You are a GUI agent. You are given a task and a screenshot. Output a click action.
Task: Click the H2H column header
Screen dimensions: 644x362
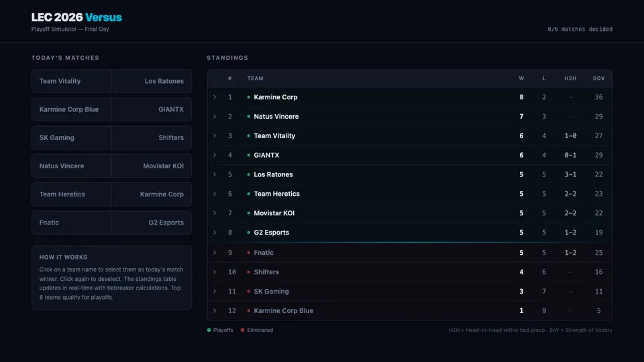pyautogui.click(x=570, y=78)
